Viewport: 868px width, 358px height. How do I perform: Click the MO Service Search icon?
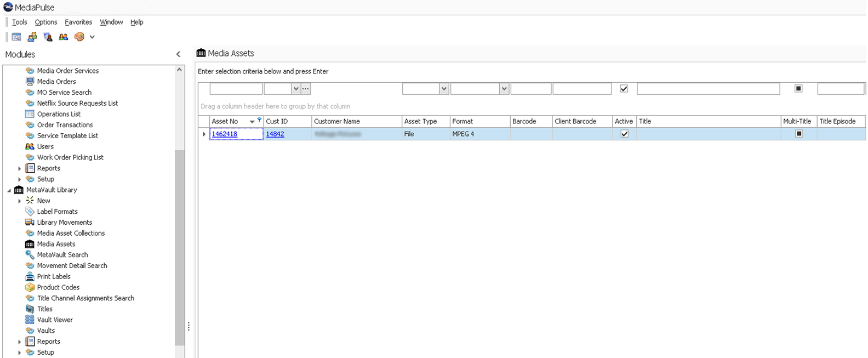click(30, 92)
